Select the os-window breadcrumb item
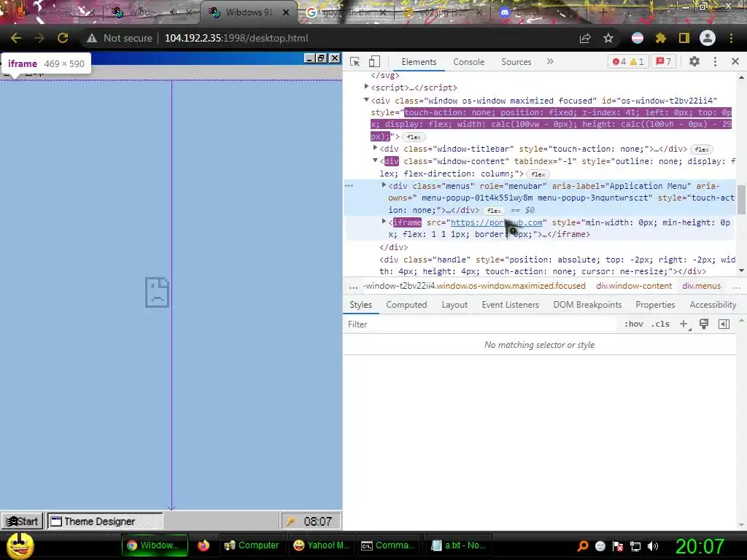Screen dimensions: 747x560 coord(474,286)
